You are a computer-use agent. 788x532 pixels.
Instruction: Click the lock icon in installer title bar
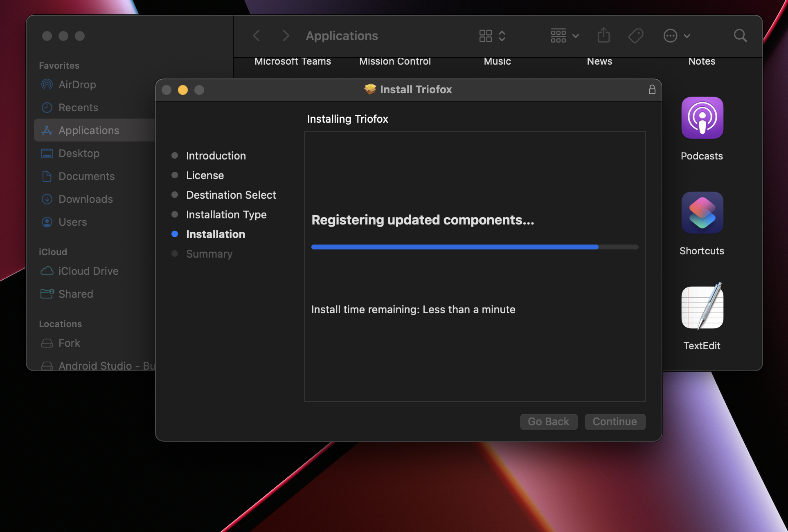click(652, 90)
